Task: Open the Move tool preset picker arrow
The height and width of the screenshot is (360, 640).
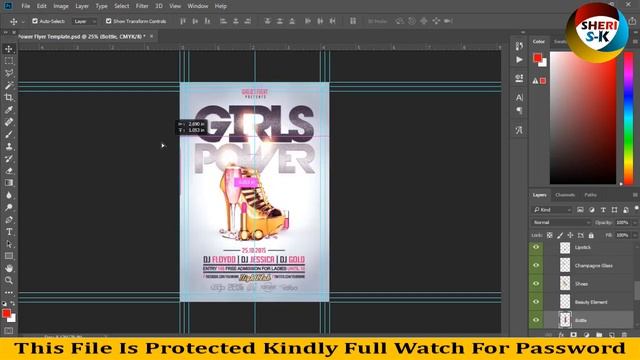Action: (x=23, y=21)
